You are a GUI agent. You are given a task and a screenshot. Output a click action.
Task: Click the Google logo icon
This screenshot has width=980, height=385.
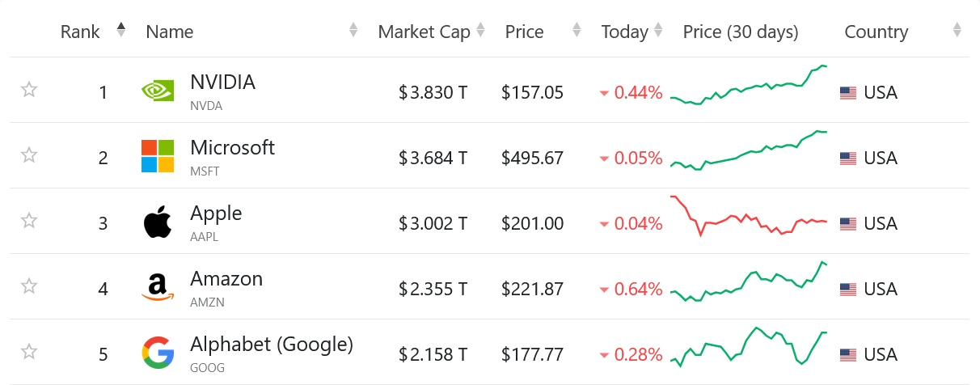click(x=158, y=353)
